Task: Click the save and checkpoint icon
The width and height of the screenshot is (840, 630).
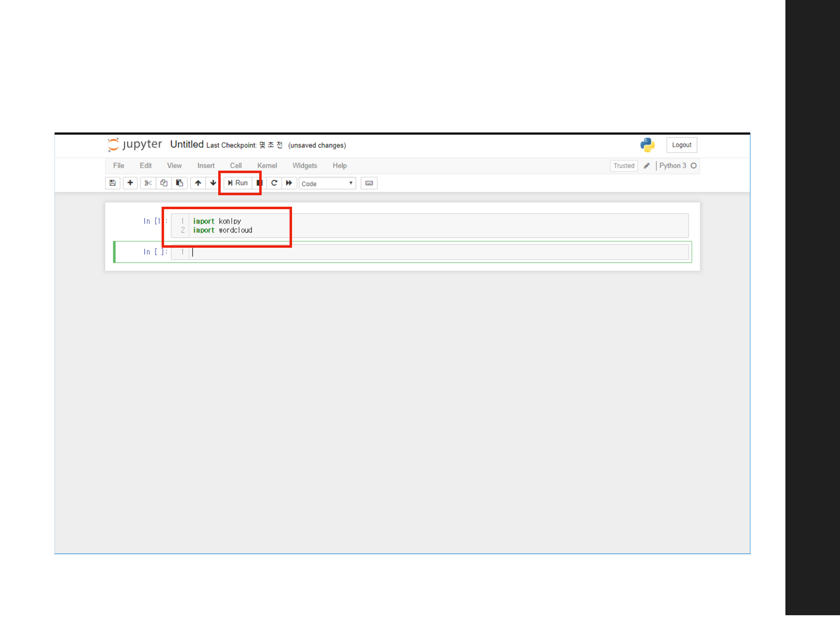Action: pos(112,183)
